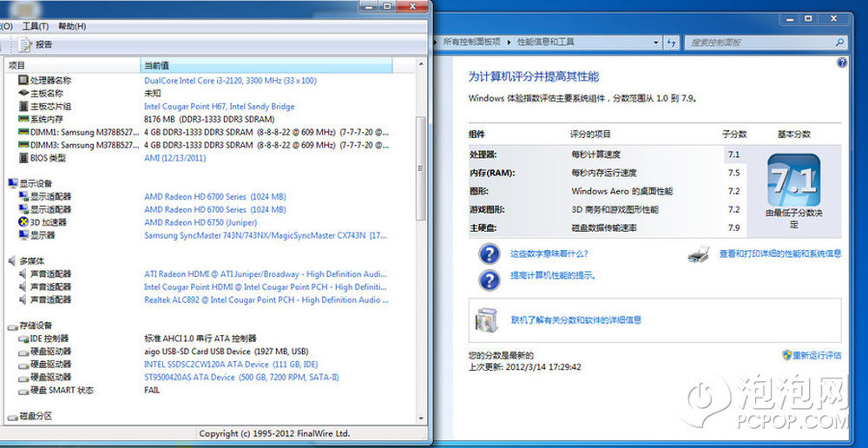This screenshot has width=868, height=448.
Task: Select the 内存(RAM) subscore row
Action: click(608, 173)
